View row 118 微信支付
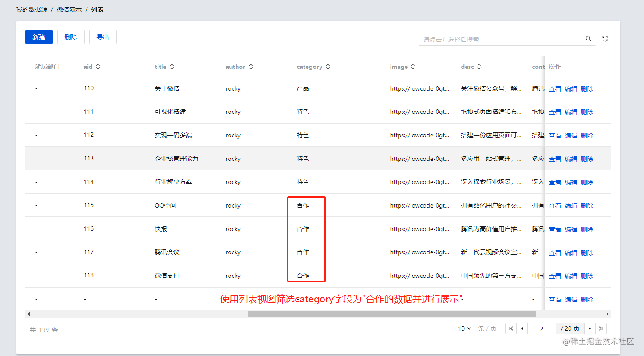 555,276
